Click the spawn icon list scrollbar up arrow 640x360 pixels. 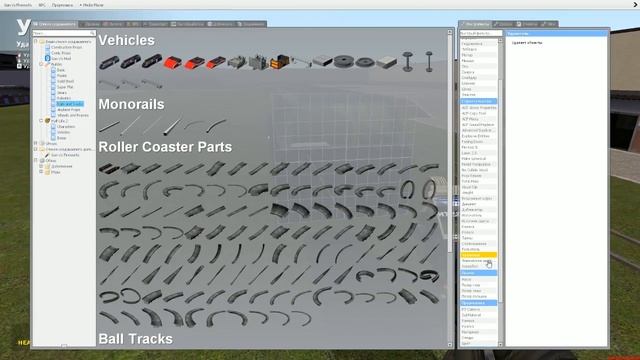pos(450,32)
